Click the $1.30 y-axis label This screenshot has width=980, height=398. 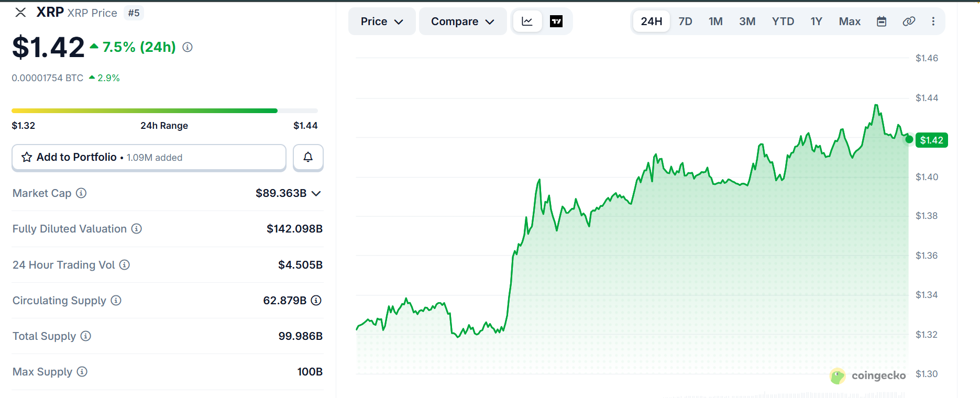[927, 374]
